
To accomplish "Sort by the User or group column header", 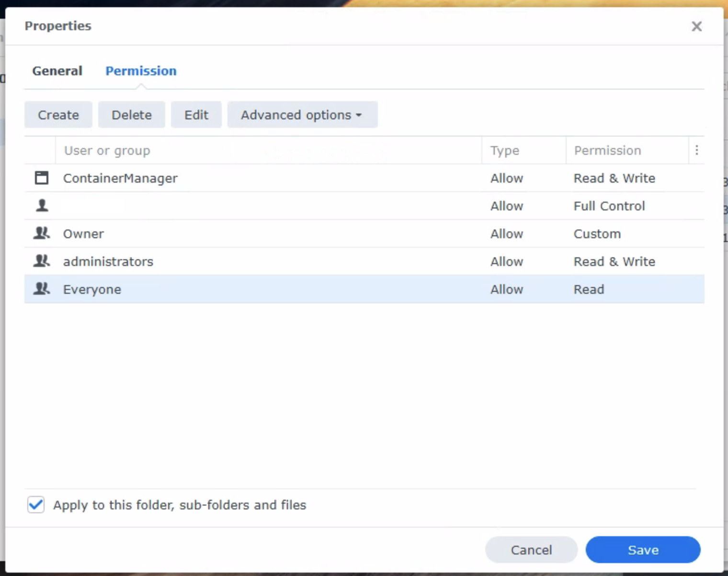I will pos(269,150).
